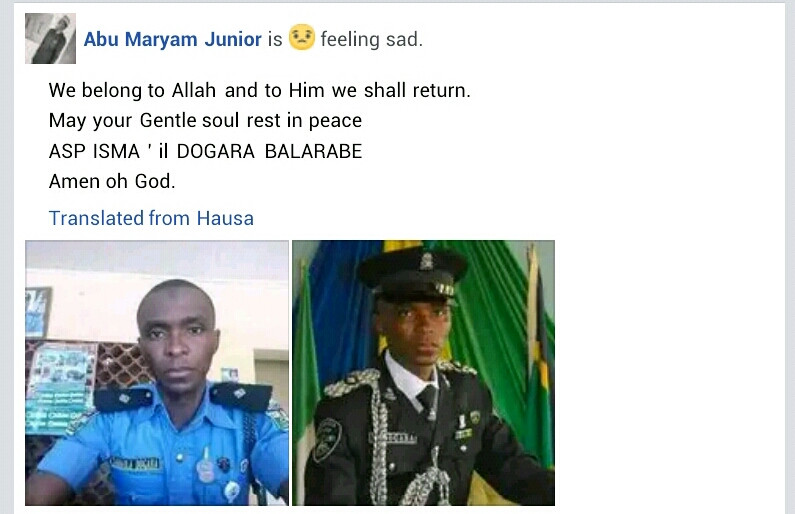Screen dimensions: 795x514
Task: Click the "ASP ISMA'il DOGARA BALARABE" line
Action: (x=205, y=151)
